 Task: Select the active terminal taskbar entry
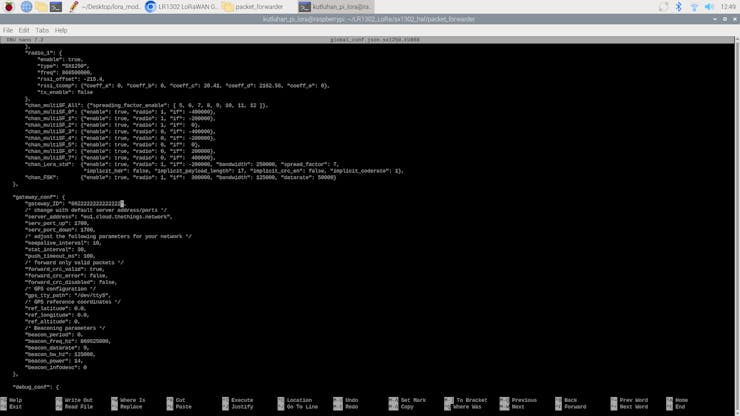(x=336, y=7)
